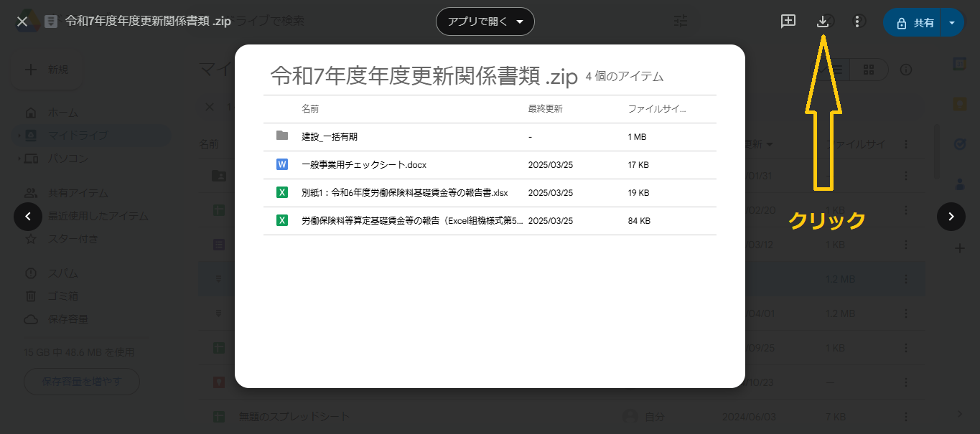Open Google Calendar in the side panel

959,64
